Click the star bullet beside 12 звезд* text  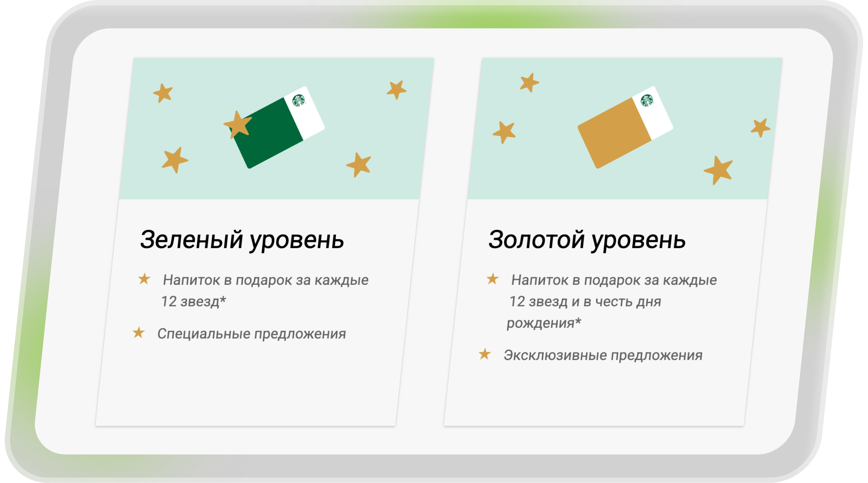144,279
